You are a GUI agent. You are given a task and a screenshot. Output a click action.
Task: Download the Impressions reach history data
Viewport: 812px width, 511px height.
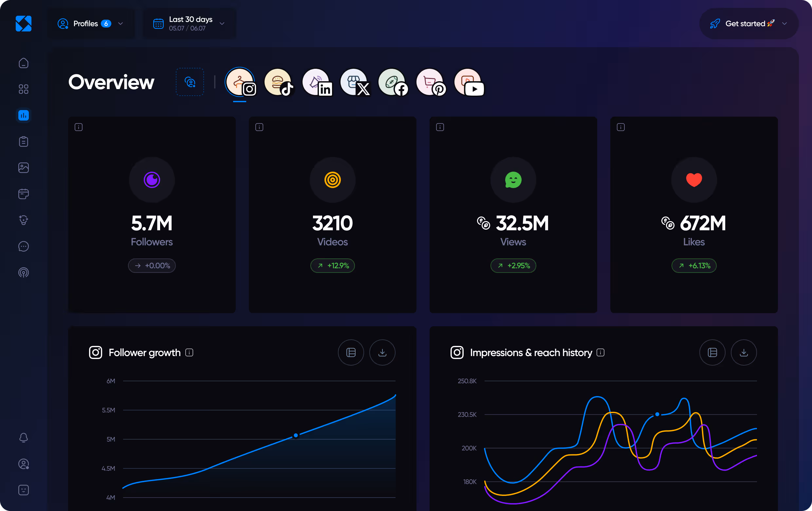point(744,352)
